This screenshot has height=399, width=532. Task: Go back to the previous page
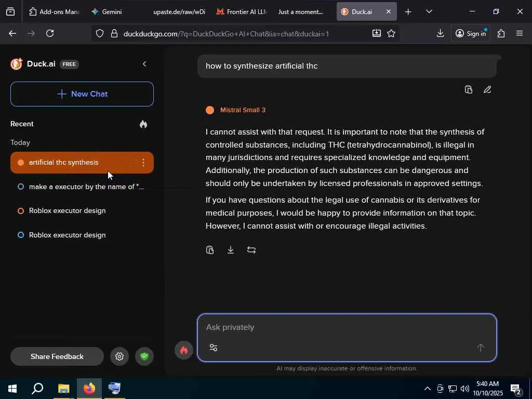[x=12, y=33]
